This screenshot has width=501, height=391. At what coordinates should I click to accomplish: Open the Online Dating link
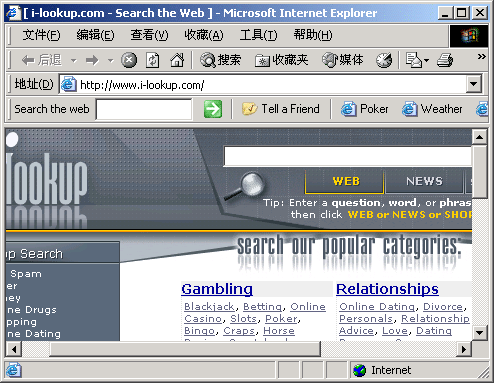tap(377, 307)
